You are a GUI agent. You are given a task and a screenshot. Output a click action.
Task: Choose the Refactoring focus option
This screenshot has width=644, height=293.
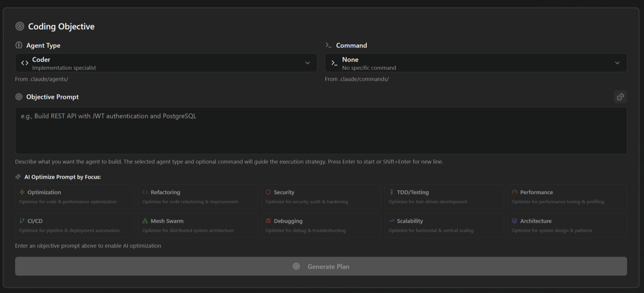(198, 196)
